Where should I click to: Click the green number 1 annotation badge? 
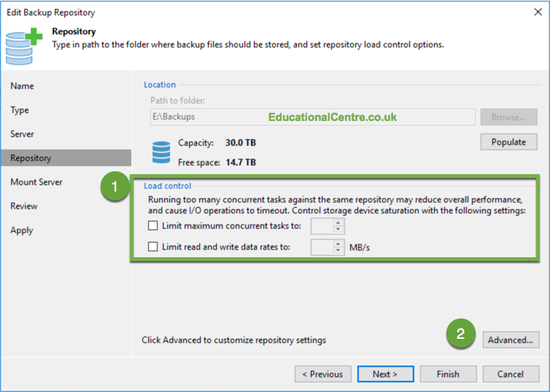click(115, 187)
